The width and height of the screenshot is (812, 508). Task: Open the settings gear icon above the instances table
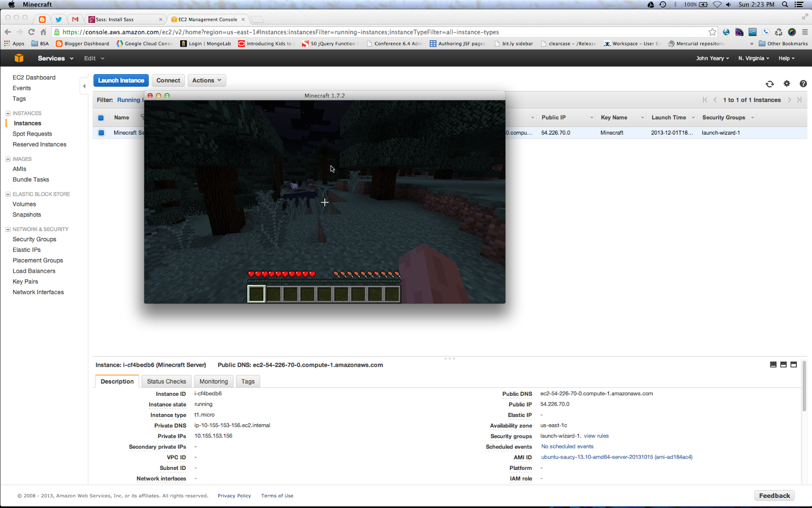click(x=787, y=84)
